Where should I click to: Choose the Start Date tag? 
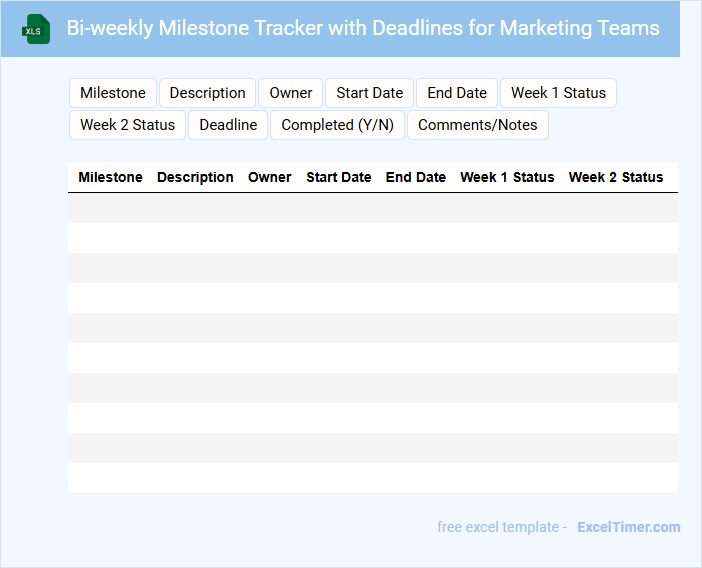tap(369, 93)
